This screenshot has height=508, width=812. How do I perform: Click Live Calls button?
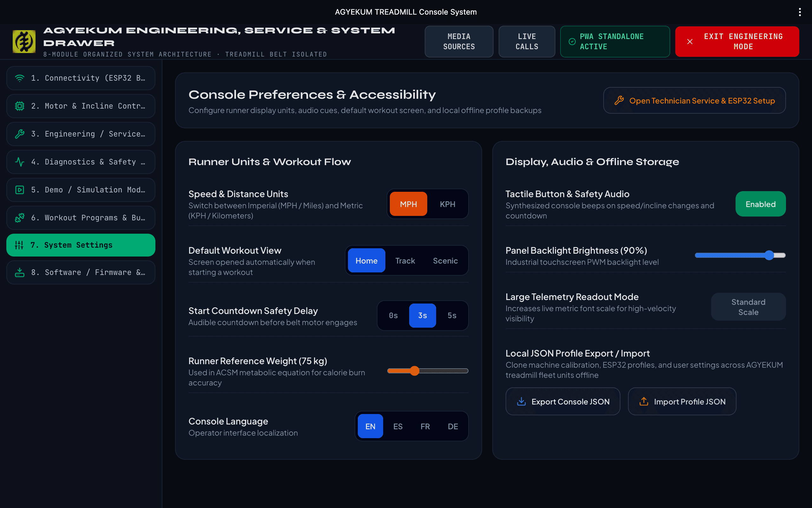[527, 41]
